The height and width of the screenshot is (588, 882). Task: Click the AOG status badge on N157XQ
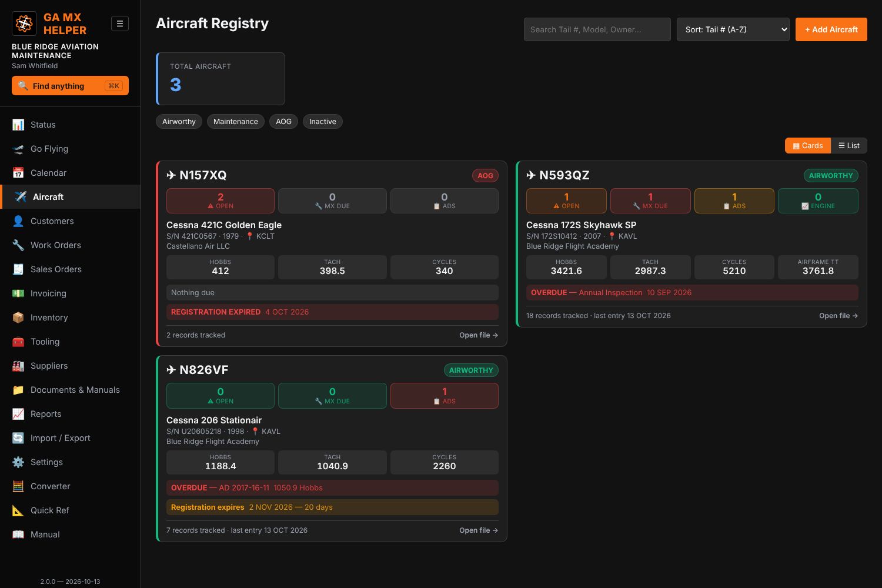click(x=485, y=175)
